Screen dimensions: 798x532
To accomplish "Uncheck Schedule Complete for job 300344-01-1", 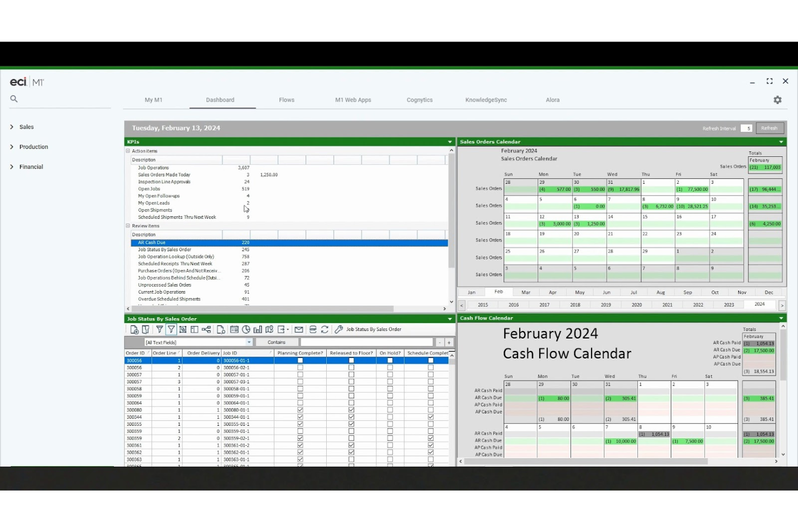I will click(x=431, y=417).
